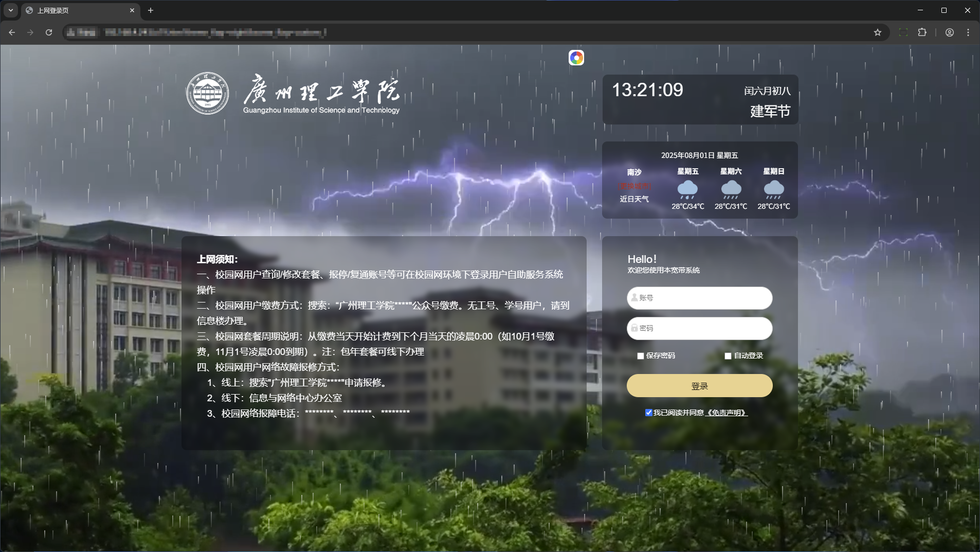Open a new tab with plus button

pos(151,10)
